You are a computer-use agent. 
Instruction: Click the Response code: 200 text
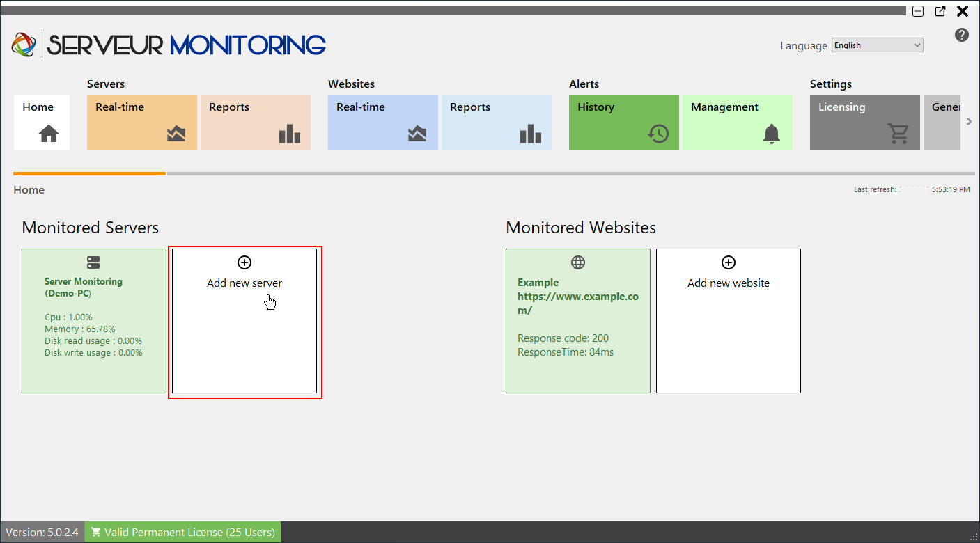click(563, 338)
